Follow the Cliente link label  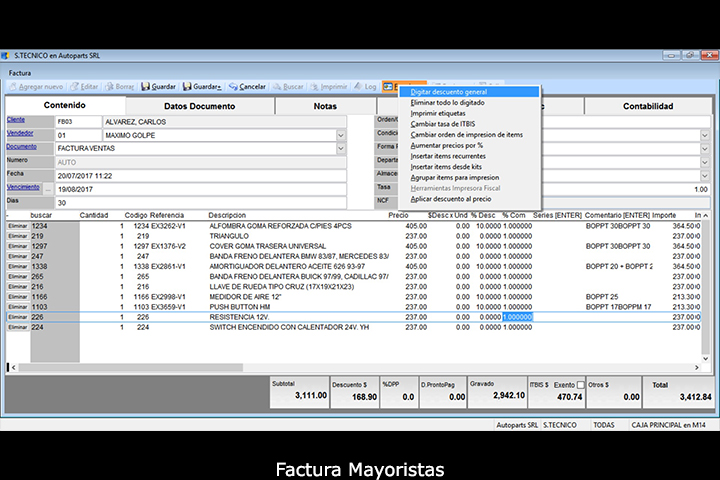tap(15, 120)
